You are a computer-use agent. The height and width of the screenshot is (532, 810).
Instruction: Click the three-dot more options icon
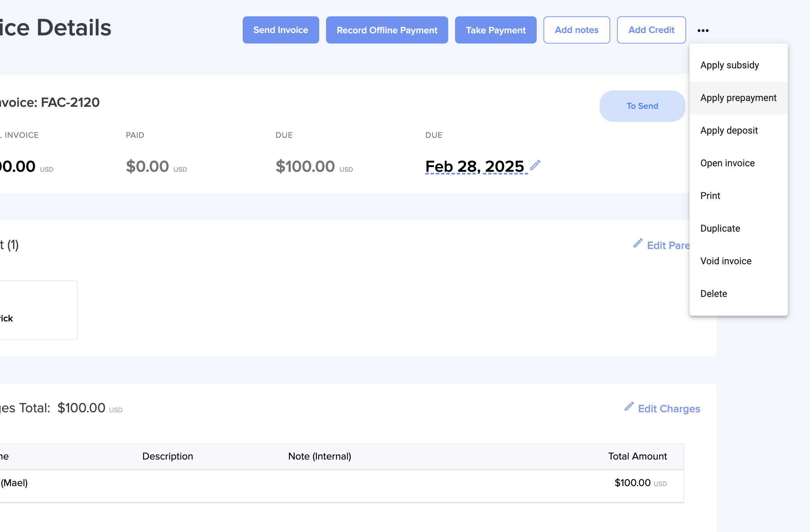coord(703,31)
